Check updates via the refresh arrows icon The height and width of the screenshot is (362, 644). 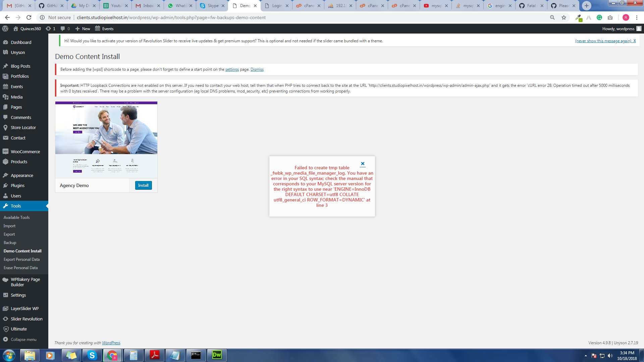(x=48, y=28)
